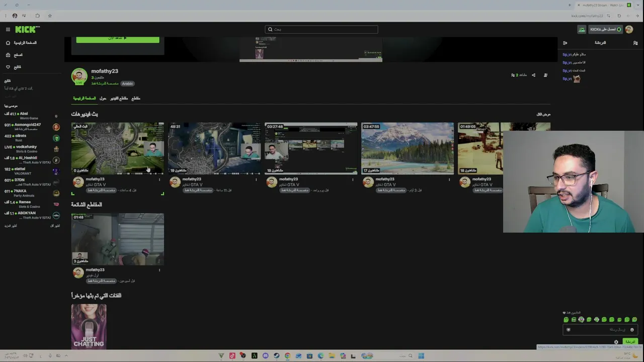Select the videos tab on channel page
Screen dimensions: 644x362
(119, 99)
